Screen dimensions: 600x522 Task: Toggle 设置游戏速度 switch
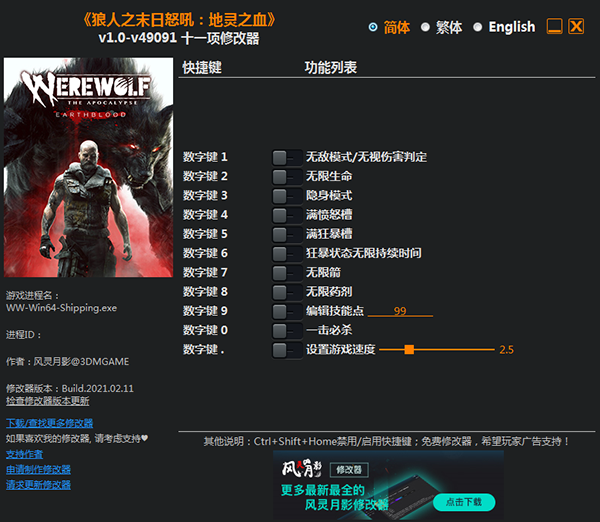point(287,350)
